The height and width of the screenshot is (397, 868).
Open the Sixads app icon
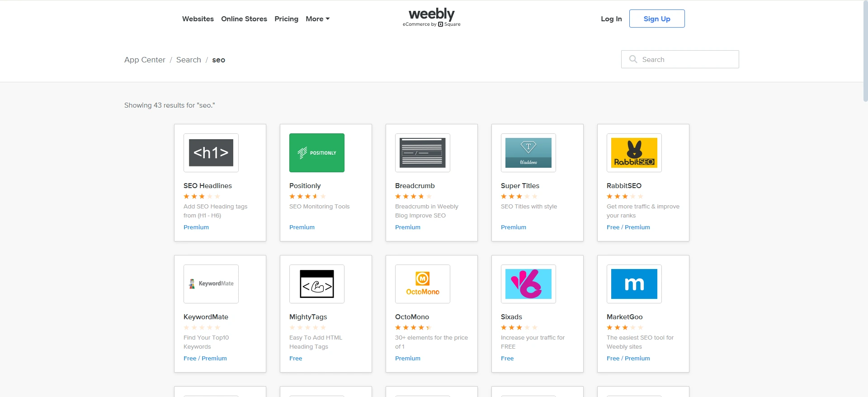coord(528,284)
